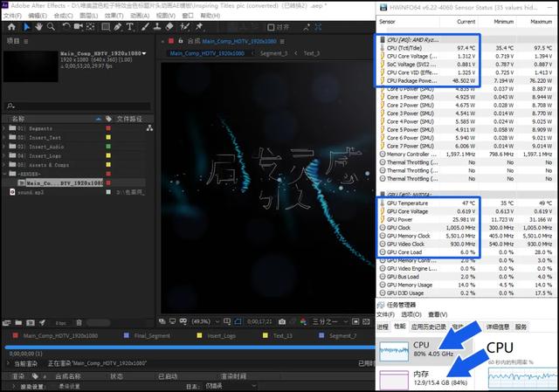Select the Rotation tool
Viewport: 559px width, 392px height.
66,27
